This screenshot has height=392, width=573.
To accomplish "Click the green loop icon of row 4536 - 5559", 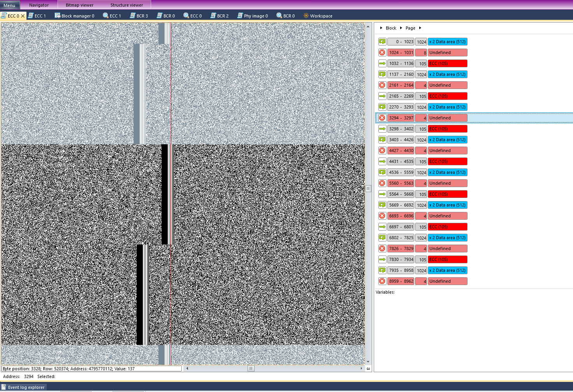I will point(382,172).
